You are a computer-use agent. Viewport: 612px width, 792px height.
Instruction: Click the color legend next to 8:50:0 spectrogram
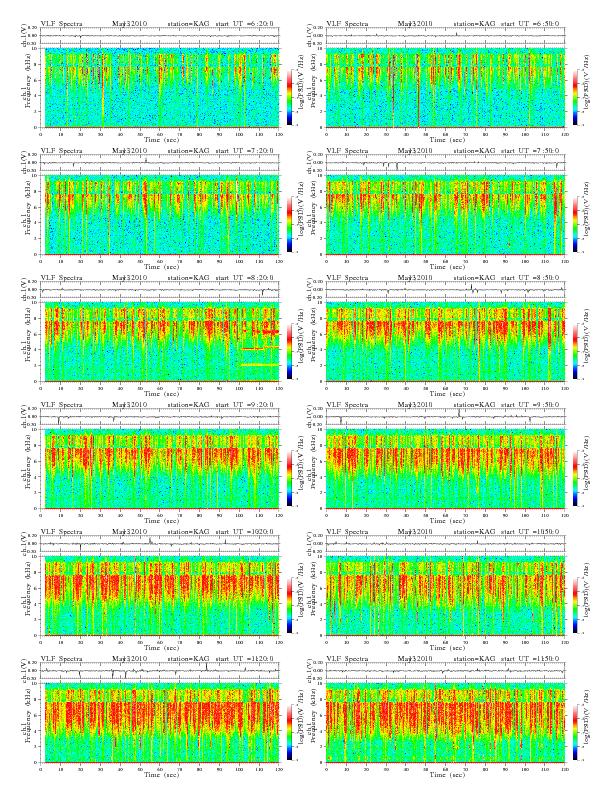[x=576, y=351]
